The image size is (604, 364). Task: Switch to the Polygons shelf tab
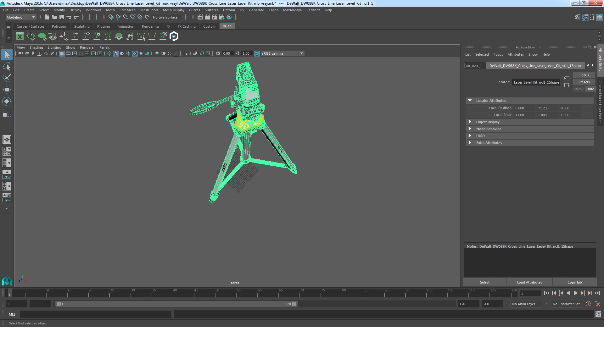click(59, 26)
